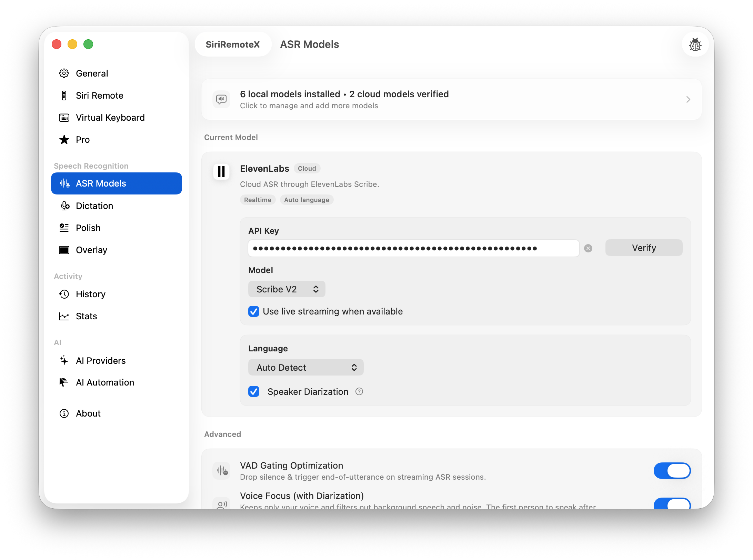This screenshot has height=560, width=753.
Task: Click the Verify API key button
Action: [x=644, y=248]
